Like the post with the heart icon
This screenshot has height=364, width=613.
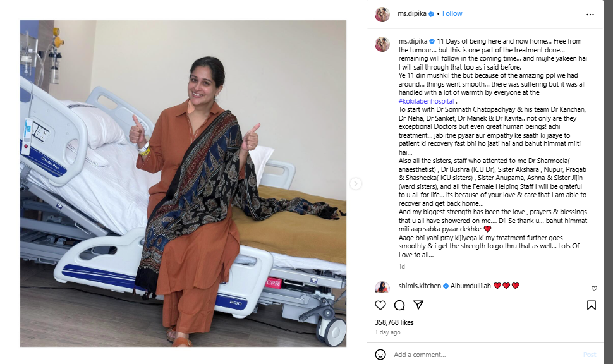pyautogui.click(x=380, y=305)
